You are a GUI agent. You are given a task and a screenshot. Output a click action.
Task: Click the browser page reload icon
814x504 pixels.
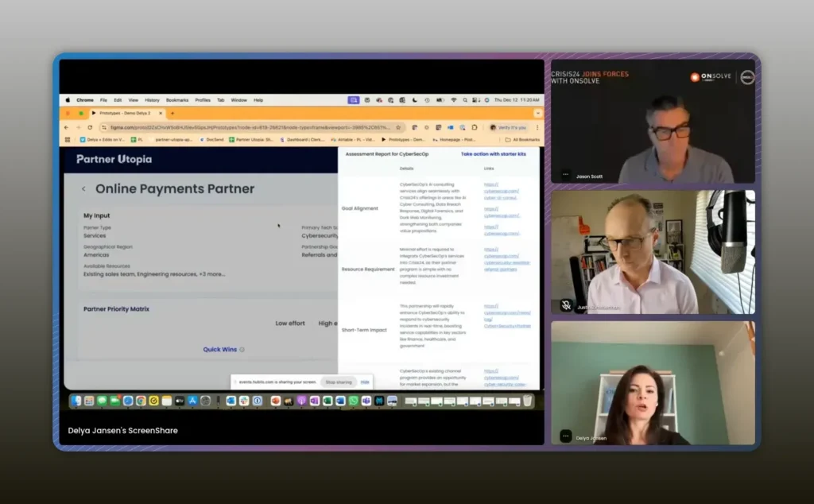pos(90,127)
